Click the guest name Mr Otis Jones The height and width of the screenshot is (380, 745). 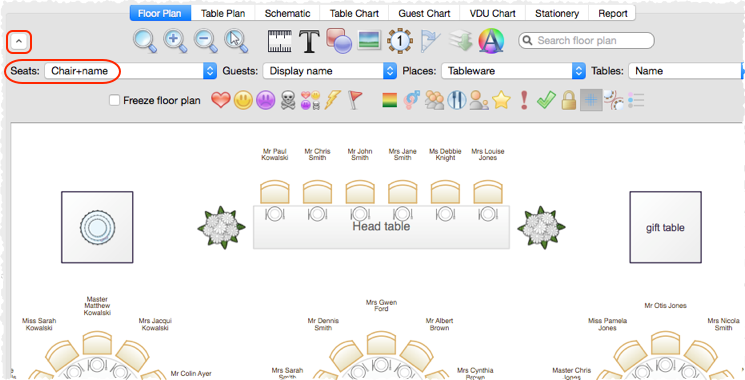click(665, 305)
